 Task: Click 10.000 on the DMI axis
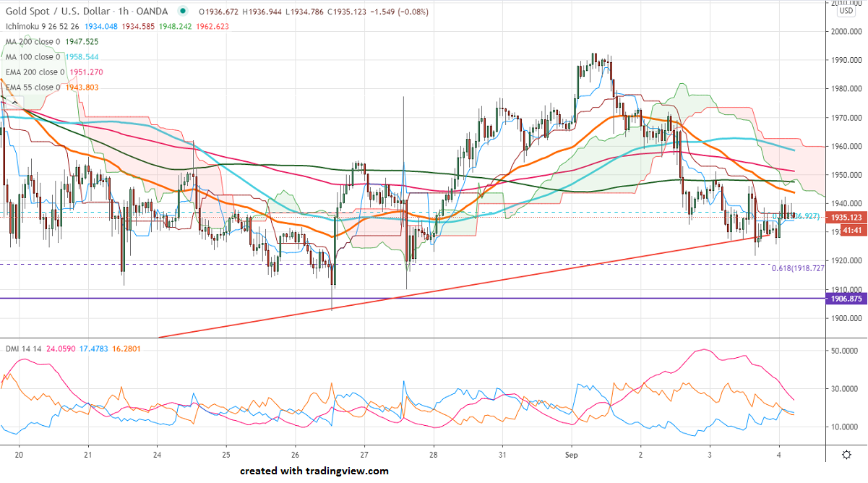pyautogui.click(x=843, y=427)
